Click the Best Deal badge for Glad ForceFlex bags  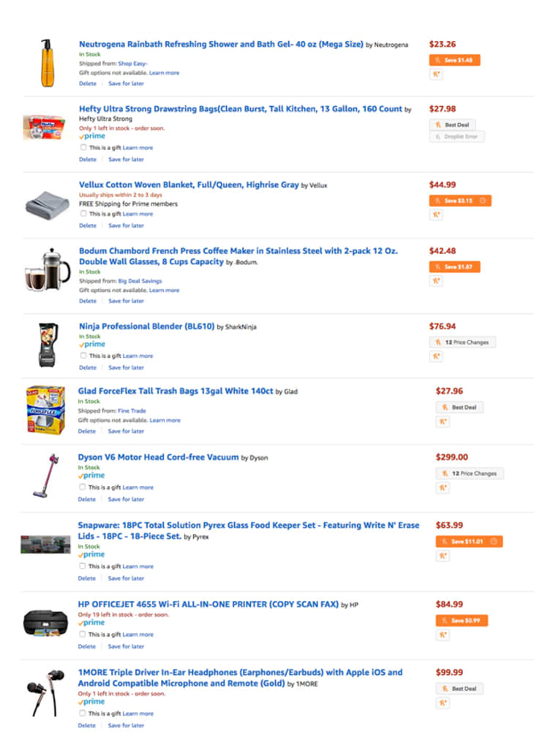pos(459,408)
